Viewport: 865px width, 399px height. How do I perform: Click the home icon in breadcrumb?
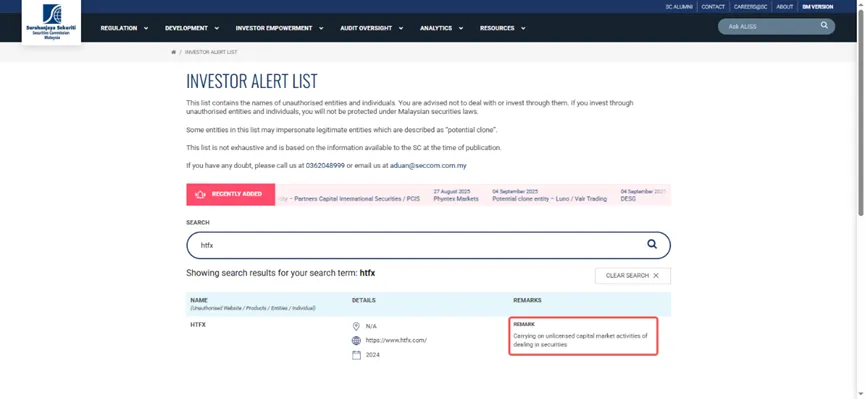174,52
